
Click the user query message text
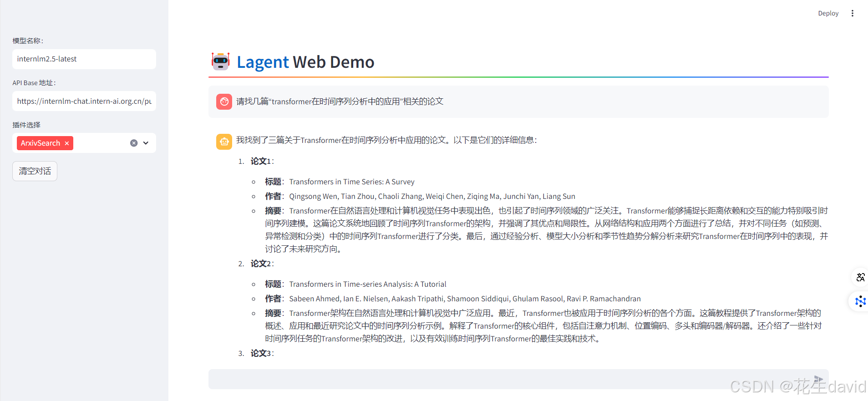pos(340,102)
